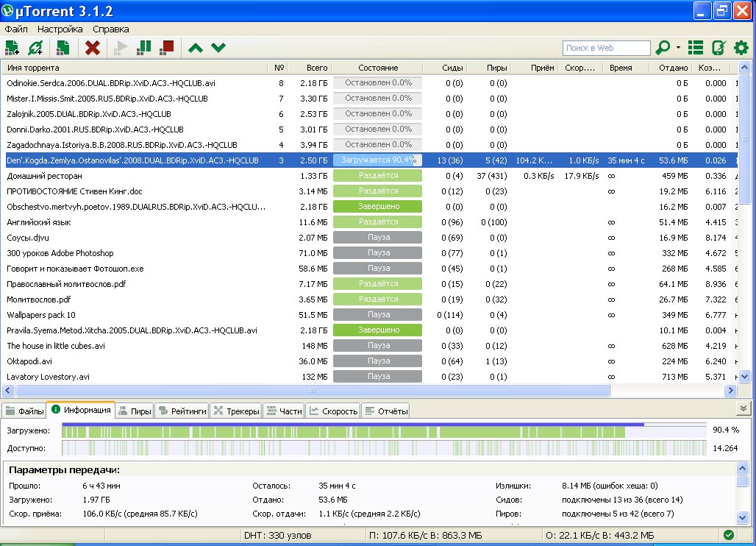Pause the selected torrent from the toolbar

[143, 48]
